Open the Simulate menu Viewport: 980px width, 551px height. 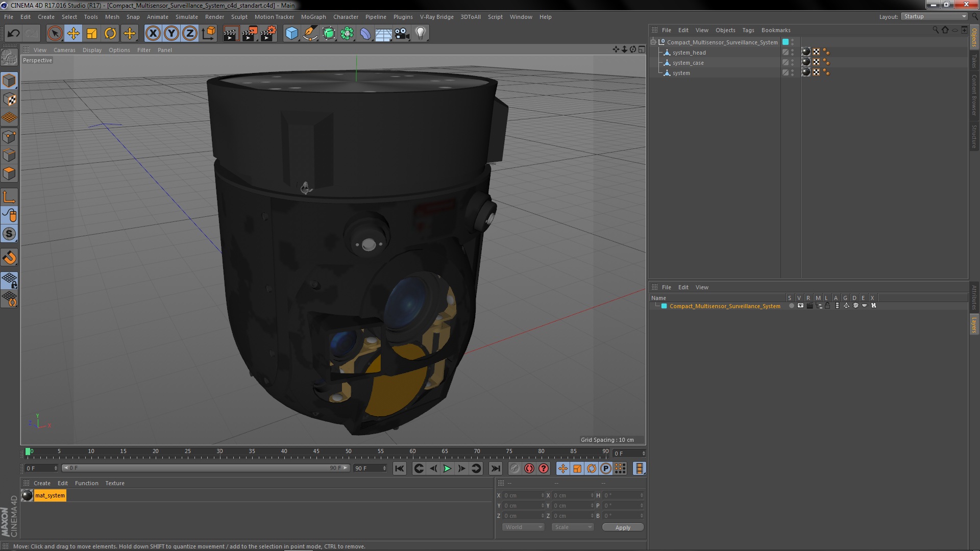(x=186, y=17)
